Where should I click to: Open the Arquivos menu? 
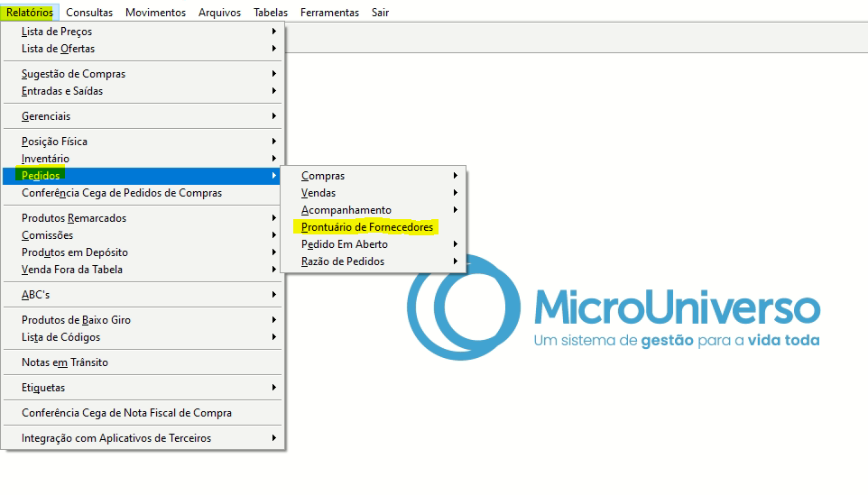click(x=220, y=12)
